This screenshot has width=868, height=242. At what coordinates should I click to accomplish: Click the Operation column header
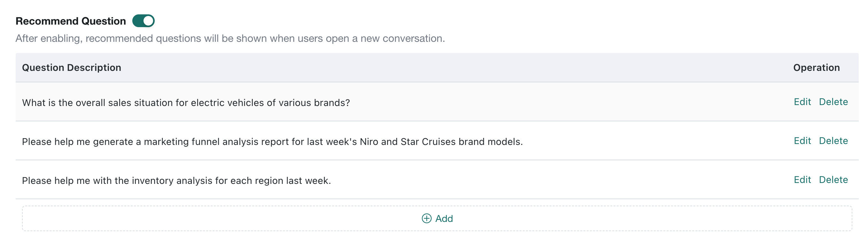816,68
